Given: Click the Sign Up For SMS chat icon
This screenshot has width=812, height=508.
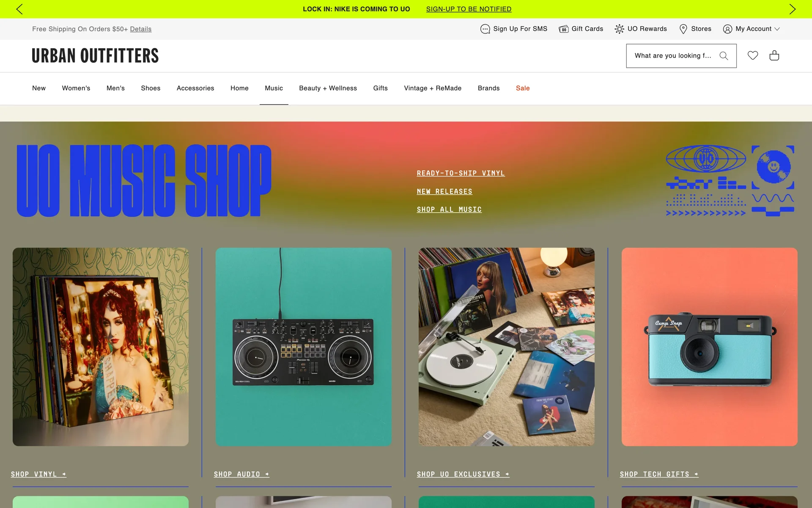Looking at the screenshot, I should point(485,29).
